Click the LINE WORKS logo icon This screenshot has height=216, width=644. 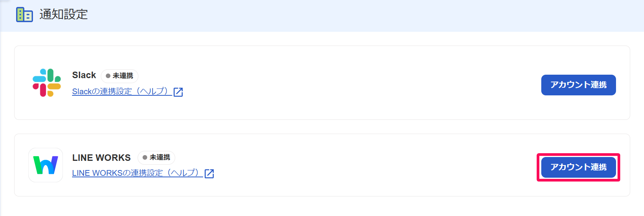tap(46, 165)
